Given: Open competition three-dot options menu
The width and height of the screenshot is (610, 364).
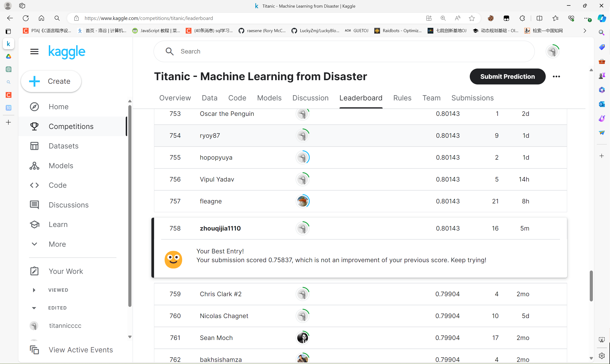Looking at the screenshot, I should (556, 77).
